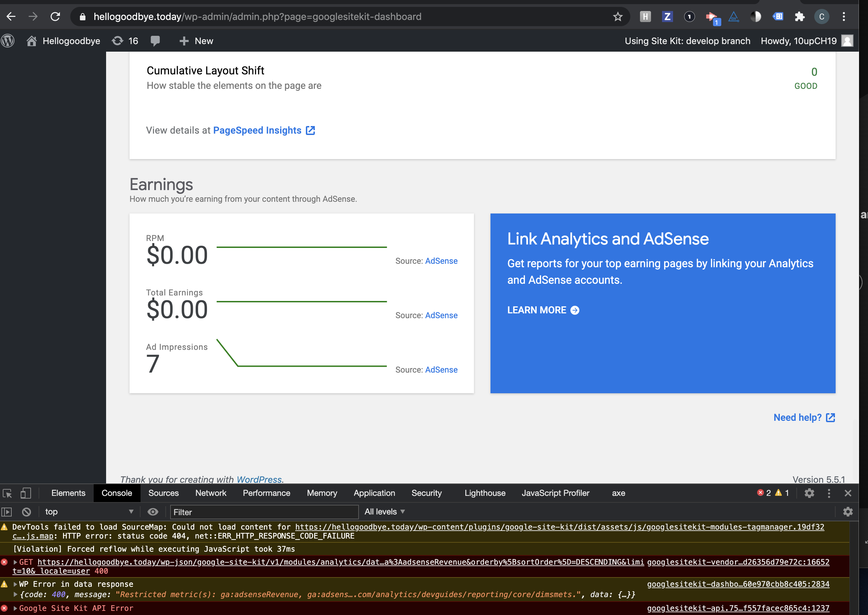Click the browser address bar URL
The image size is (868, 615).
258,17
